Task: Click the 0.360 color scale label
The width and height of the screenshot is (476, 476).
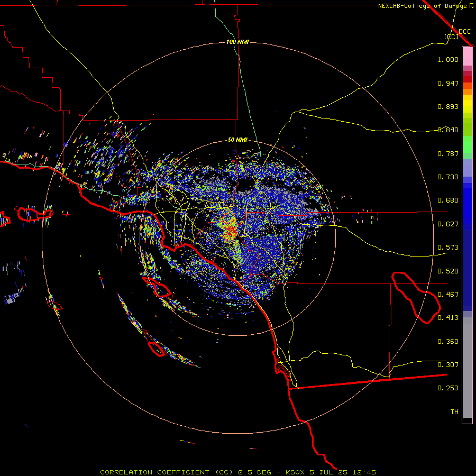Action: pyautogui.click(x=448, y=342)
